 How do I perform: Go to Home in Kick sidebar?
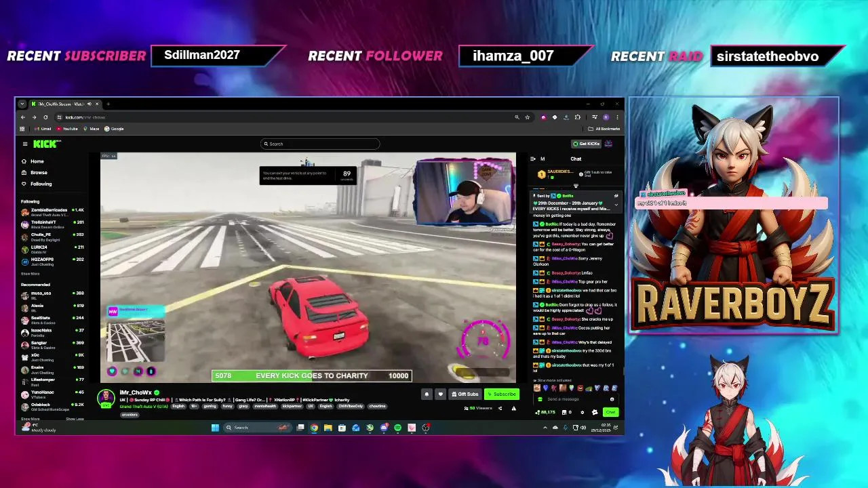click(37, 161)
